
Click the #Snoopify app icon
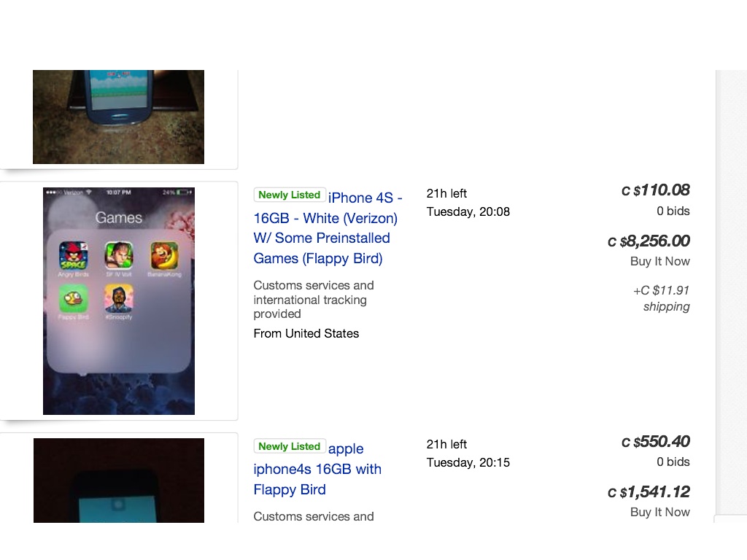click(x=117, y=298)
